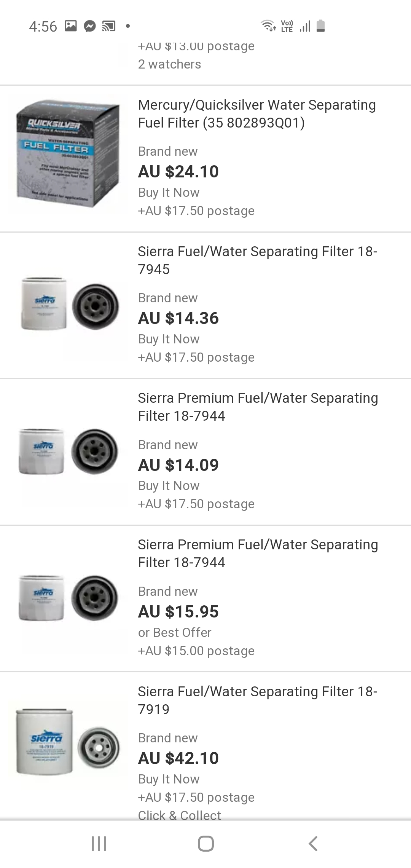Tap the Android home button
Image resolution: width=411 pixels, height=868 pixels.
click(x=205, y=844)
